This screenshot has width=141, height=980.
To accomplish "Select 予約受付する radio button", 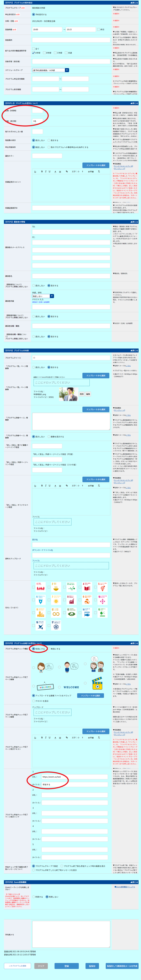I will [33, 14].
